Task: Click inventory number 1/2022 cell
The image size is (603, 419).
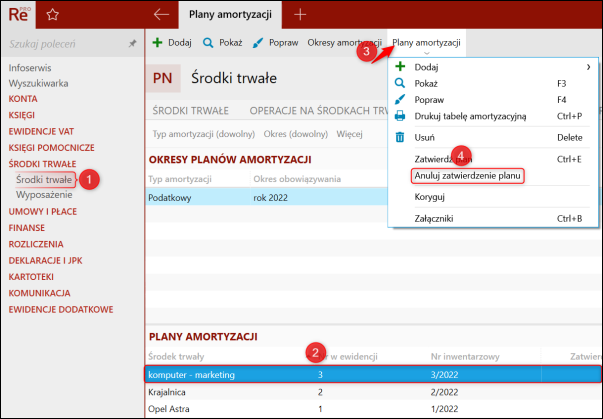Action: pyautogui.click(x=445, y=409)
